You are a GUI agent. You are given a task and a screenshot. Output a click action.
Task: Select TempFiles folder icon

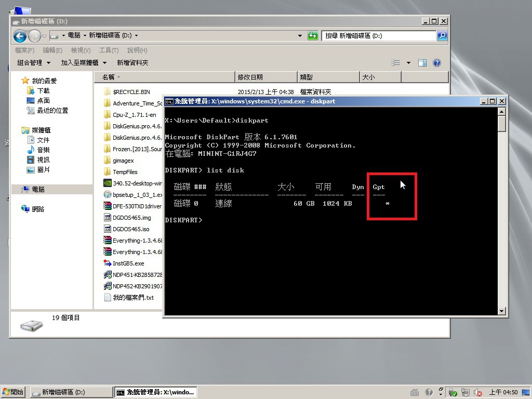tap(107, 171)
